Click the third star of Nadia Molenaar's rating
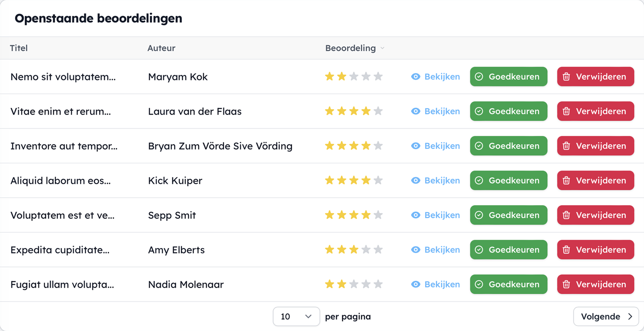Viewport: 644px width, 331px height. click(x=354, y=284)
